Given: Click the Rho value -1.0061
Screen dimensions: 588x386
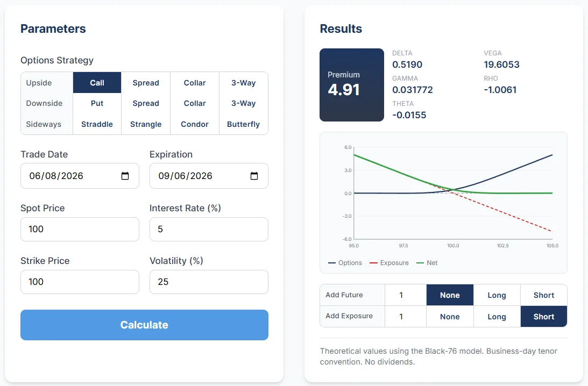Looking at the screenshot, I should pos(500,90).
